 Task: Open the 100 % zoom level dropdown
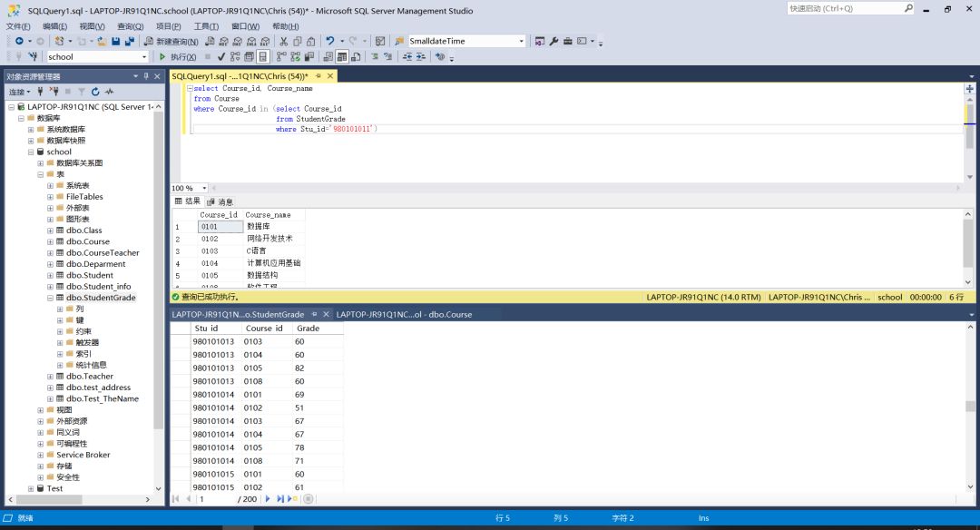(x=203, y=188)
